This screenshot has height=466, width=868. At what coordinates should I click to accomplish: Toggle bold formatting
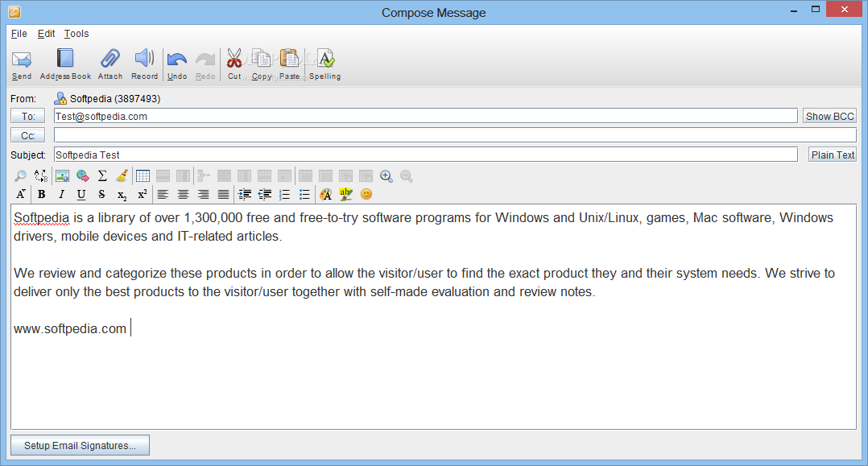click(x=42, y=194)
